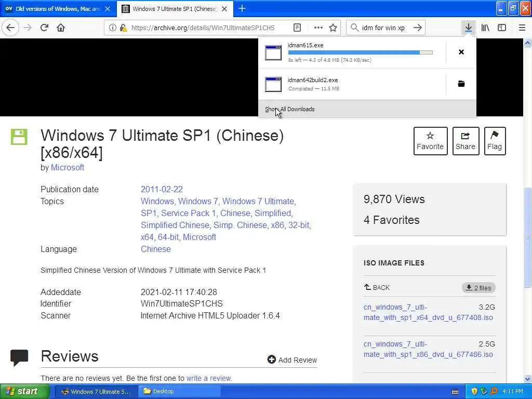532x399 pixels.
Task: Submit the search with the arrow button
Action: 418,28
